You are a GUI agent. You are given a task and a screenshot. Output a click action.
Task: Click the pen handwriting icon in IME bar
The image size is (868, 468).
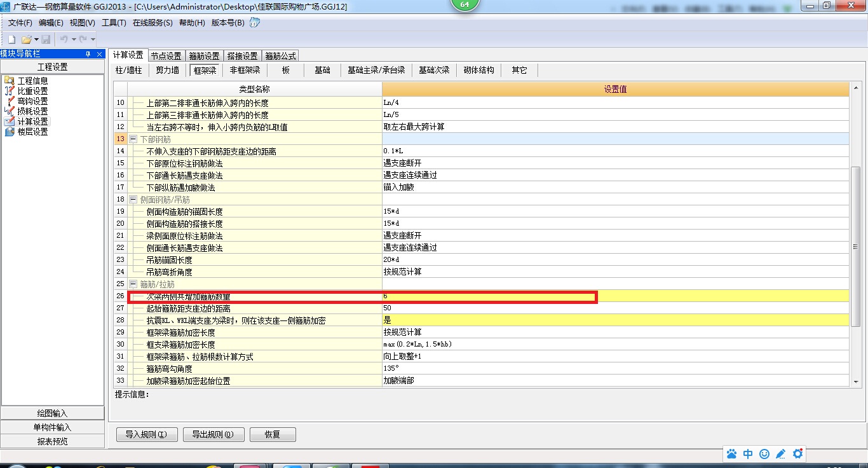pyautogui.click(x=781, y=454)
